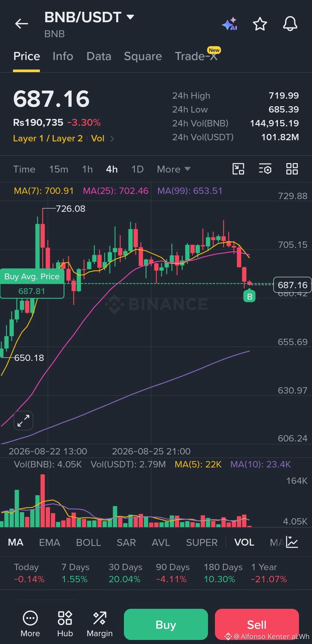Open the More timeframes dropdown
The image size is (312, 644).
tap(174, 169)
